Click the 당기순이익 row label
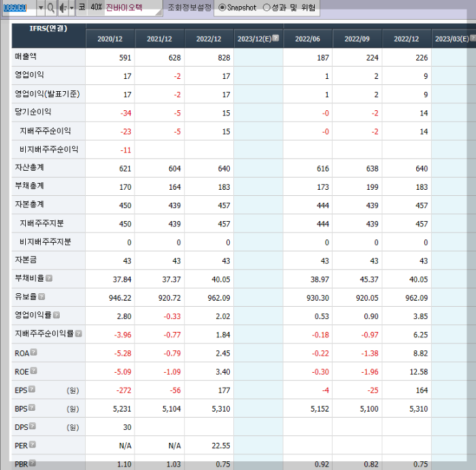This screenshot has width=476, height=470. pos(33,112)
